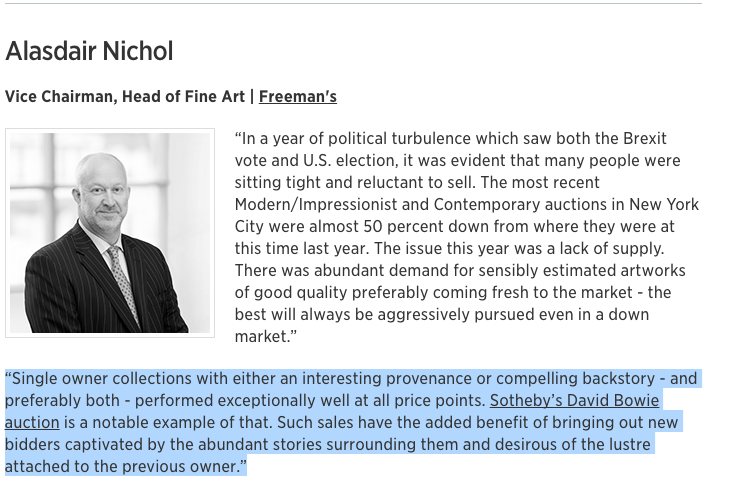733x478 pixels.
Task: Click the "Vice Chairman, Head of Fine Art" text
Action: (125, 96)
